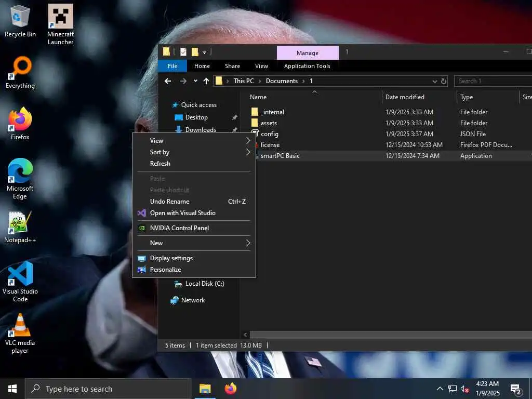The image size is (532, 399).
Task: Expand the Sort by submenu
Action: 194,152
